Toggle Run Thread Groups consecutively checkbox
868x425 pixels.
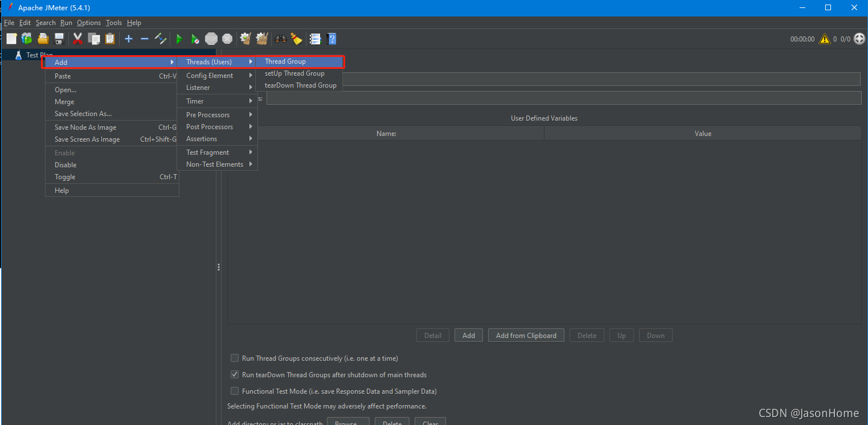tap(235, 358)
